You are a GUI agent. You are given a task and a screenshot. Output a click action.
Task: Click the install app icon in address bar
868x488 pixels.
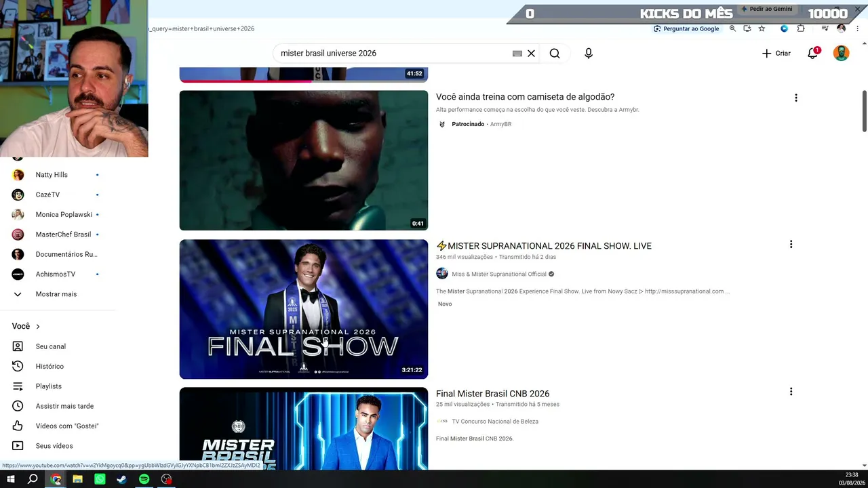coord(747,28)
